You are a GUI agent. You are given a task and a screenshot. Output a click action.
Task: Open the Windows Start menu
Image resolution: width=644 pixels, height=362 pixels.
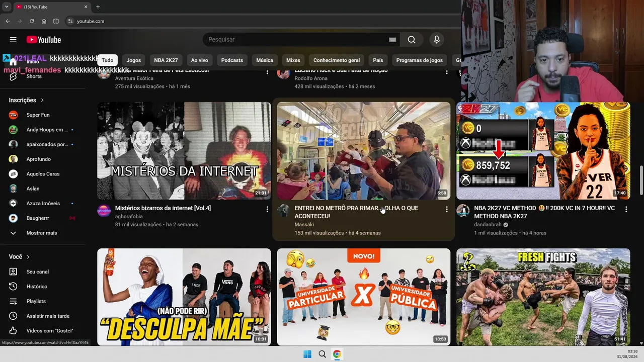pyautogui.click(x=307, y=354)
